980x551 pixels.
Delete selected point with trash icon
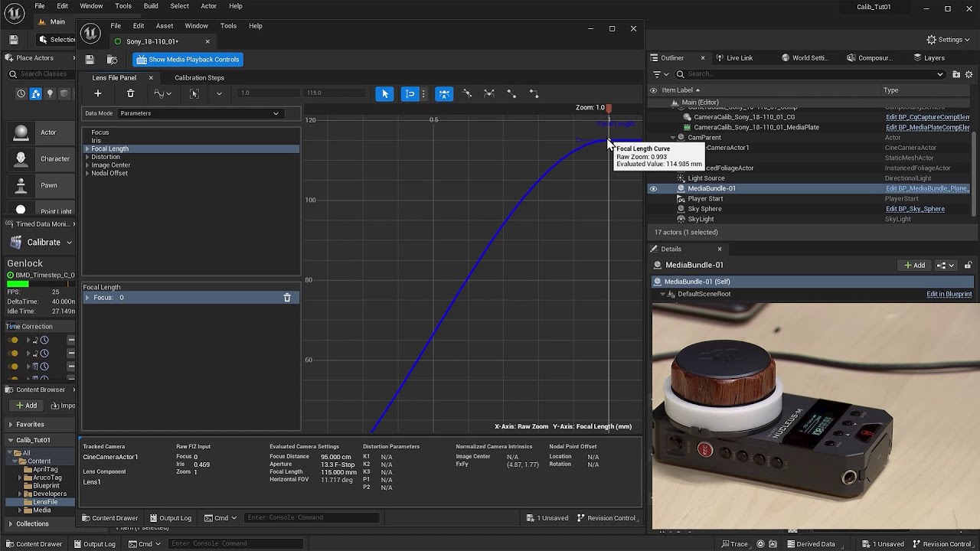coord(130,93)
